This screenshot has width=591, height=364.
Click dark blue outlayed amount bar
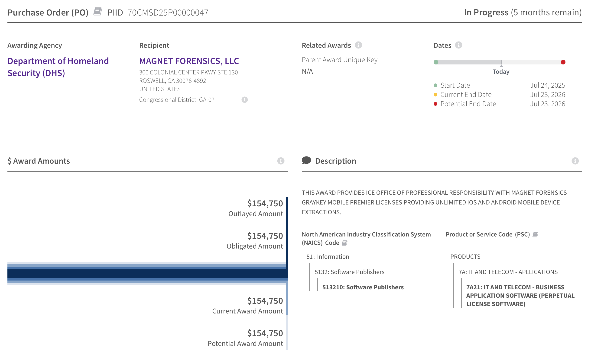click(147, 274)
